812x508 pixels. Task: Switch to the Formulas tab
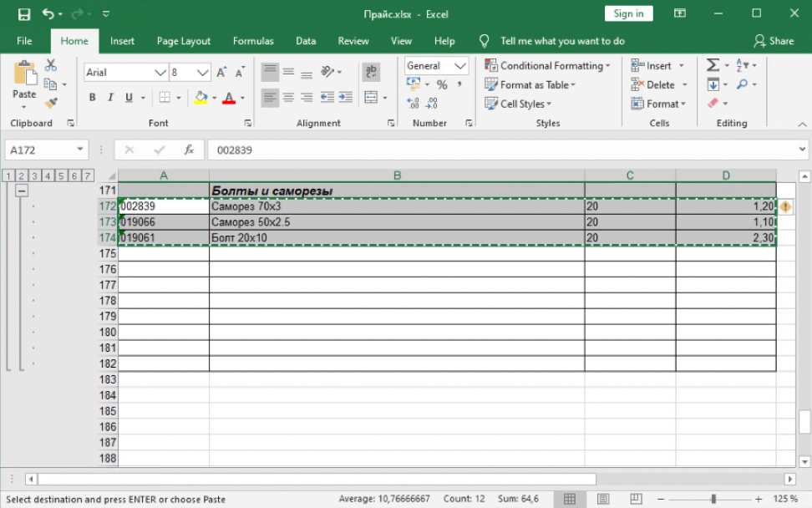pyautogui.click(x=252, y=41)
